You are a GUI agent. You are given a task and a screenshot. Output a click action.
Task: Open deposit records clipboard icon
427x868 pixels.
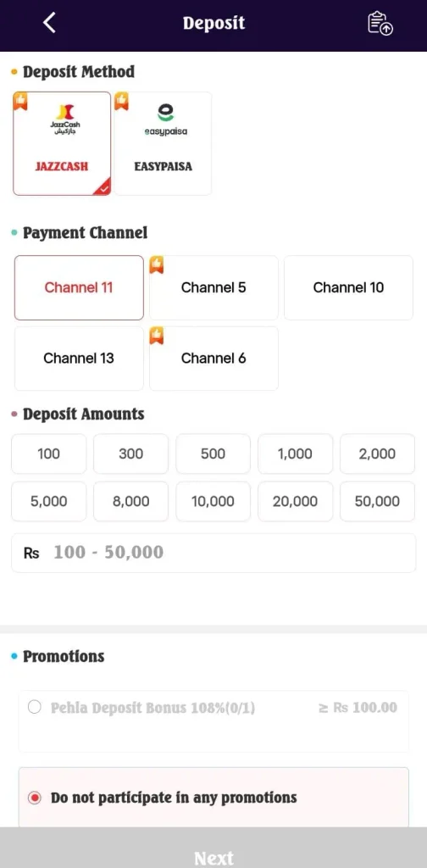pyautogui.click(x=380, y=23)
